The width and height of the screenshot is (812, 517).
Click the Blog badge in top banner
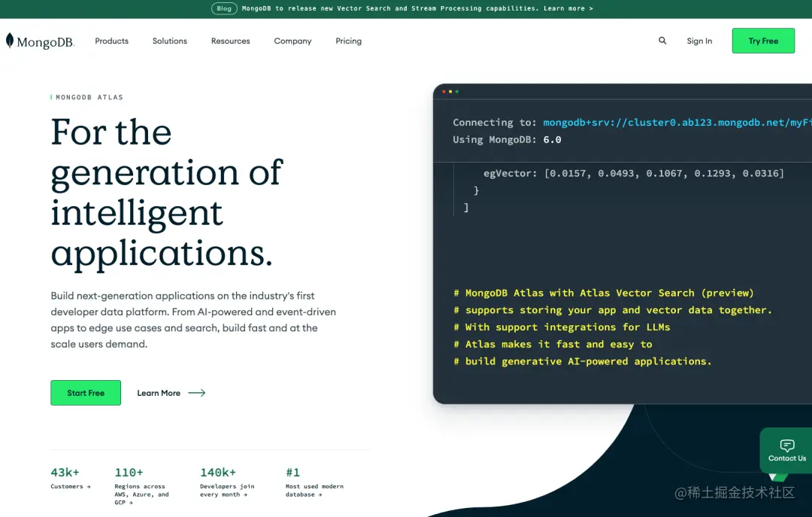[x=224, y=8]
